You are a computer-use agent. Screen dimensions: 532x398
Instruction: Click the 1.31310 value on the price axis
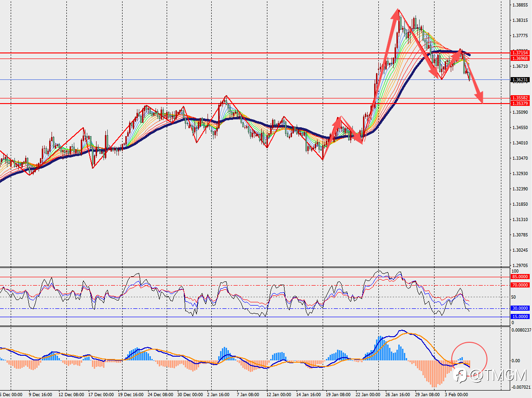(x=520, y=220)
